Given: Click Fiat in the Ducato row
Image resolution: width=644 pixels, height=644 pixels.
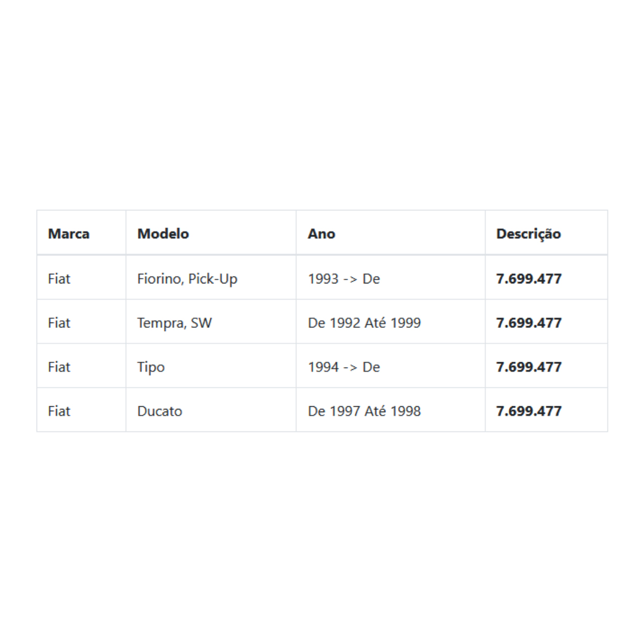Looking at the screenshot, I should (x=59, y=411).
